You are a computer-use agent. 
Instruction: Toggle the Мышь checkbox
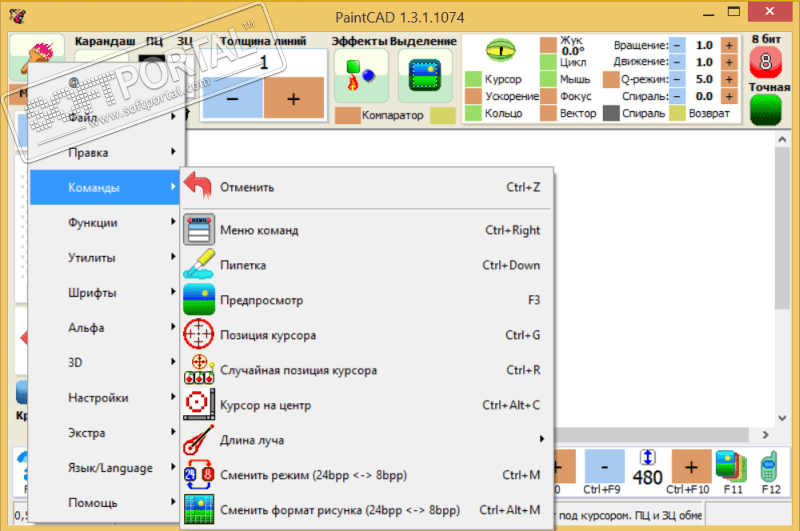tap(548, 79)
